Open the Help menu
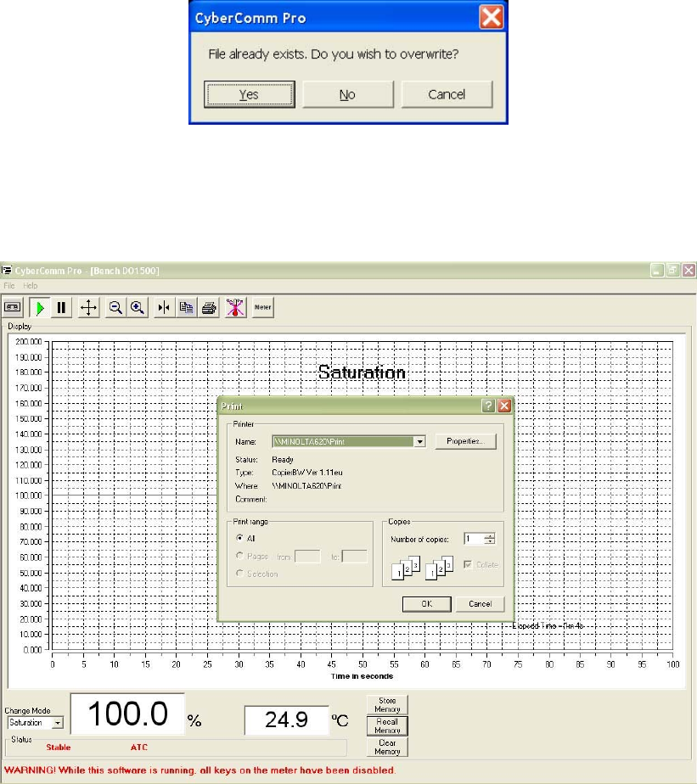 pos(30,285)
